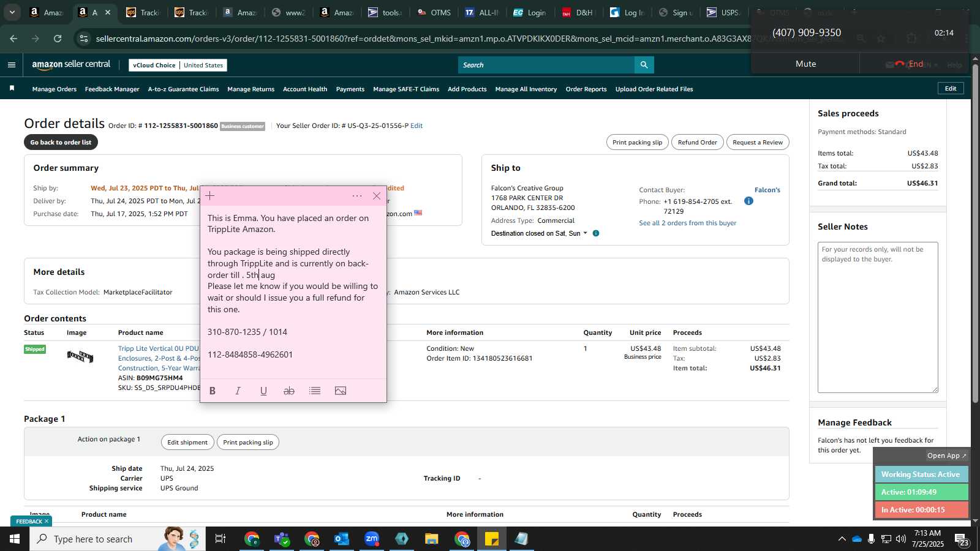Open File Explorer from taskbar
Viewport: 980px width, 551px height.
click(432, 539)
